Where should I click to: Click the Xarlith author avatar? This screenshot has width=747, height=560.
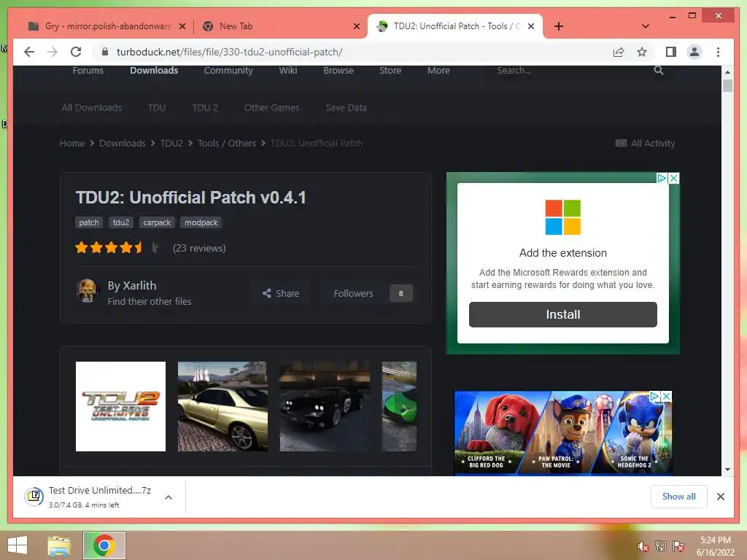point(87,291)
